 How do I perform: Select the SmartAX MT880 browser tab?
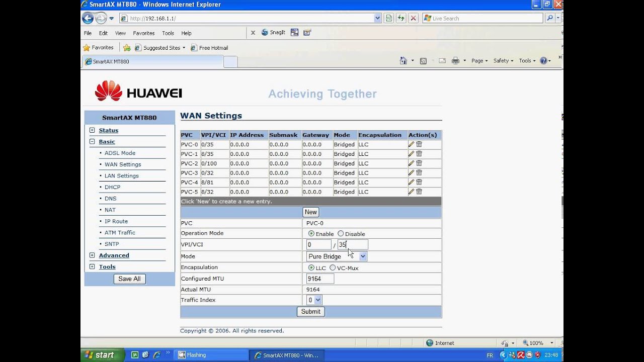[153, 61]
